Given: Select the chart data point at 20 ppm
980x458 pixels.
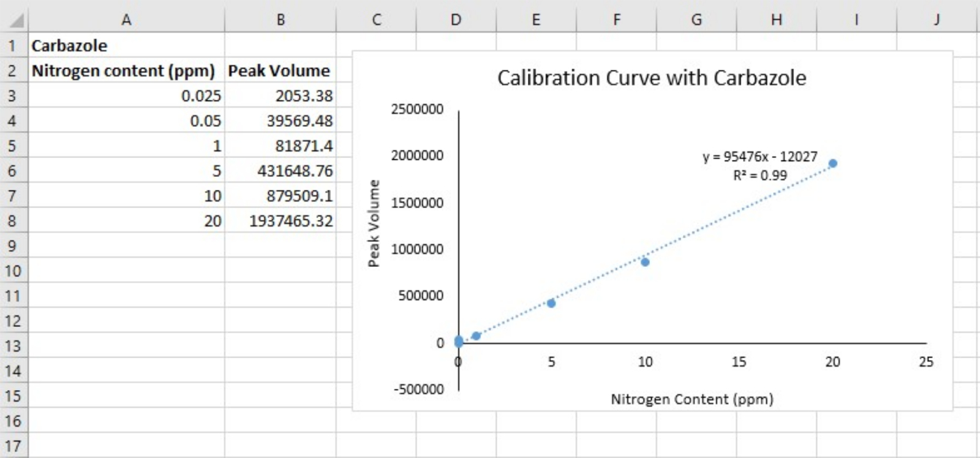Looking at the screenshot, I should click(832, 163).
